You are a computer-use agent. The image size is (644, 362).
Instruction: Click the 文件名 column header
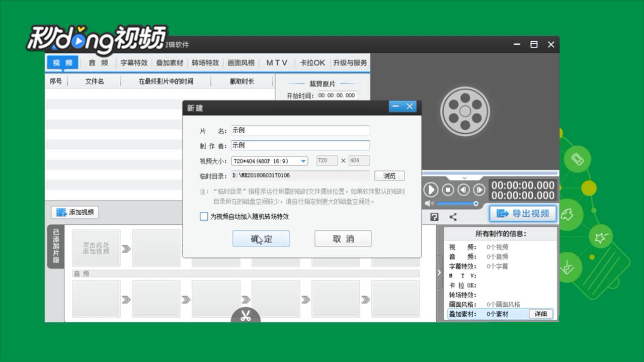(94, 81)
